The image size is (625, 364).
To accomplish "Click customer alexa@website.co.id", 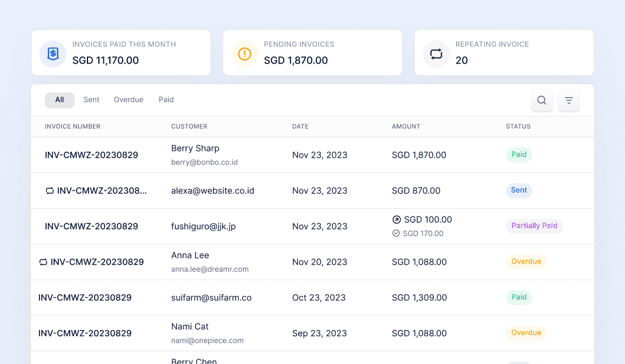I will [x=213, y=190].
